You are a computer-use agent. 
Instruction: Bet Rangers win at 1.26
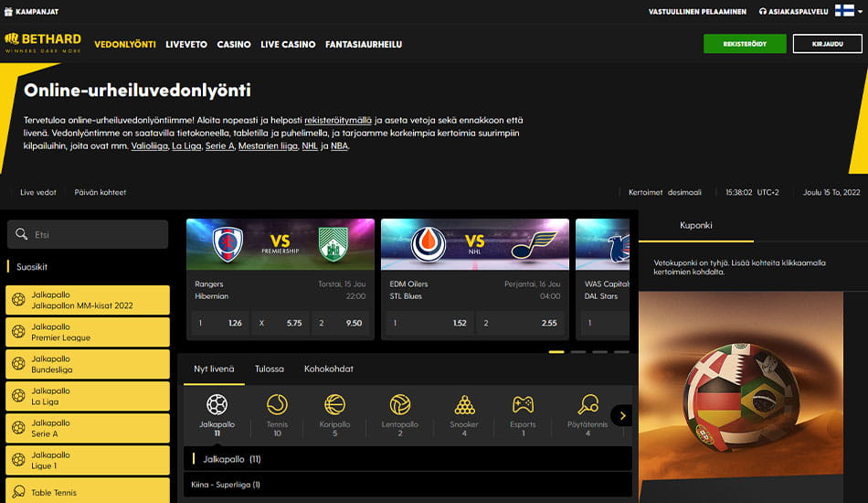pyautogui.click(x=221, y=323)
